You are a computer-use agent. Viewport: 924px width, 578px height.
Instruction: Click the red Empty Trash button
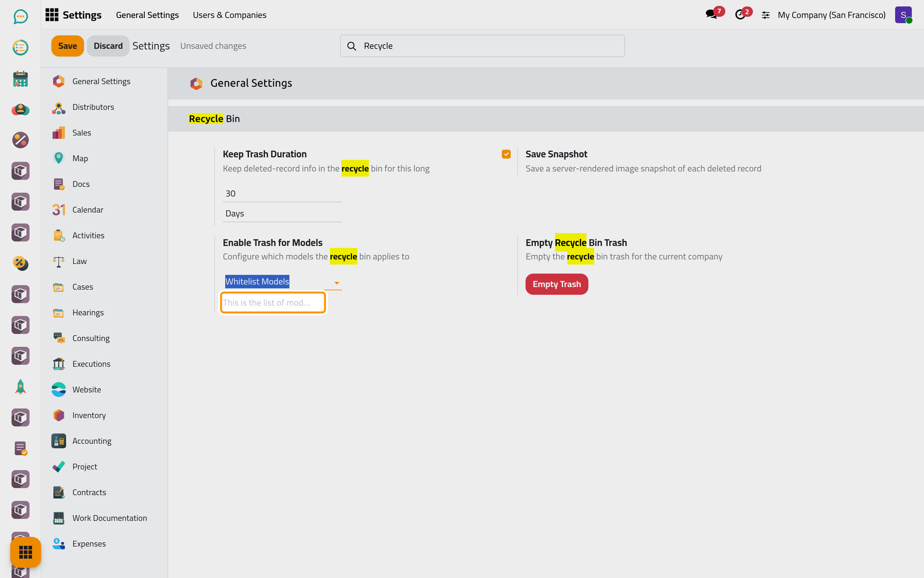pos(556,284)
